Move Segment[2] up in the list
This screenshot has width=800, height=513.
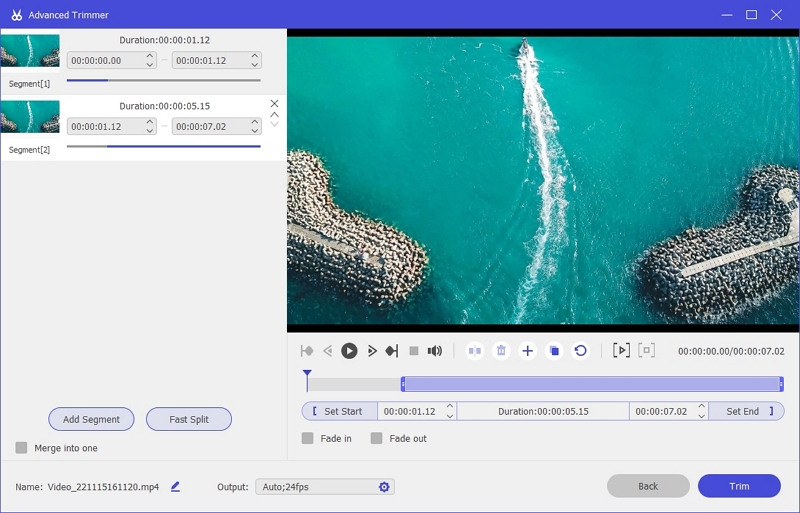274,115
